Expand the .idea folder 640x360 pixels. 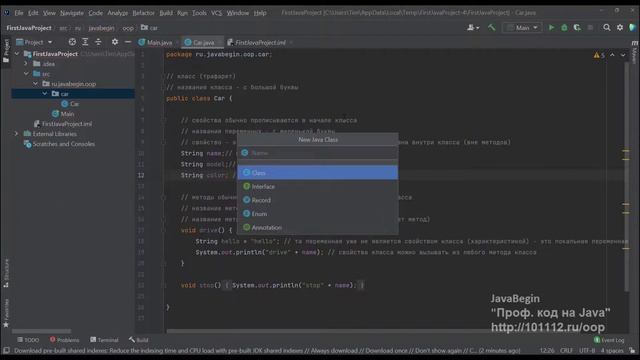[26, 64]
